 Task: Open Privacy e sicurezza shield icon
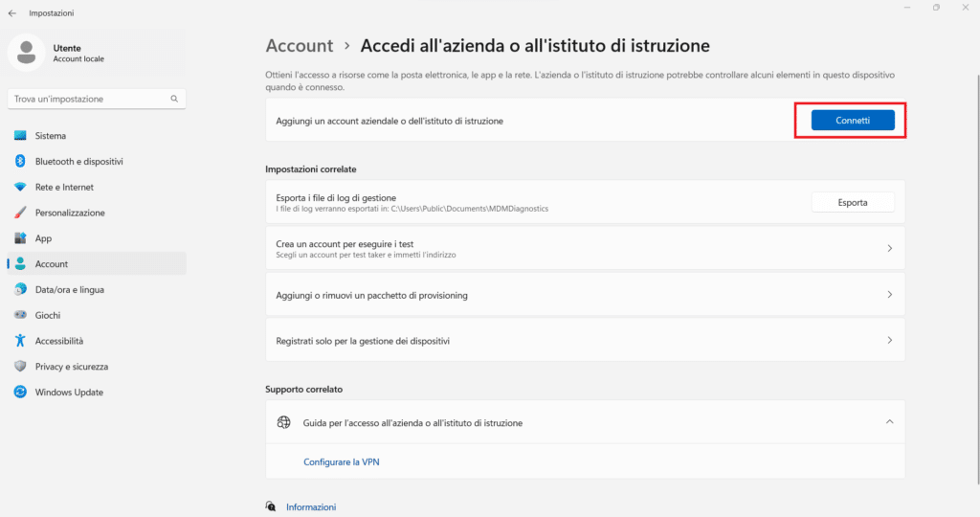click(20, 367)
